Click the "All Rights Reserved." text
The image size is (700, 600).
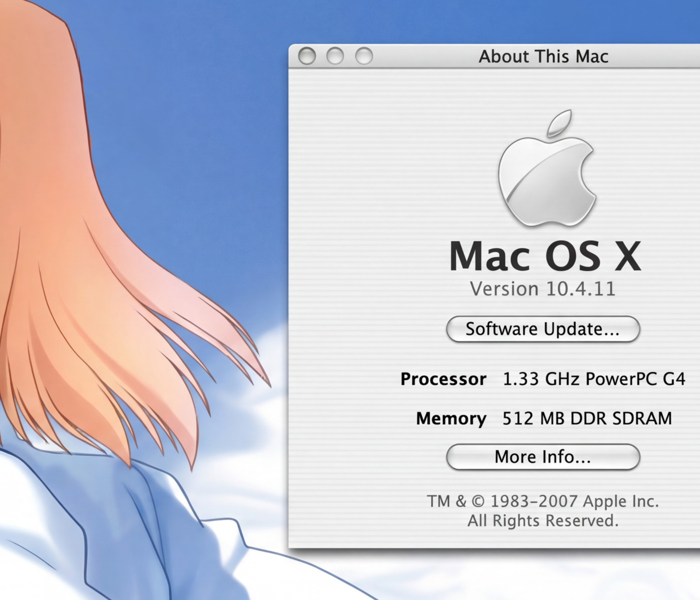[543, 521]
